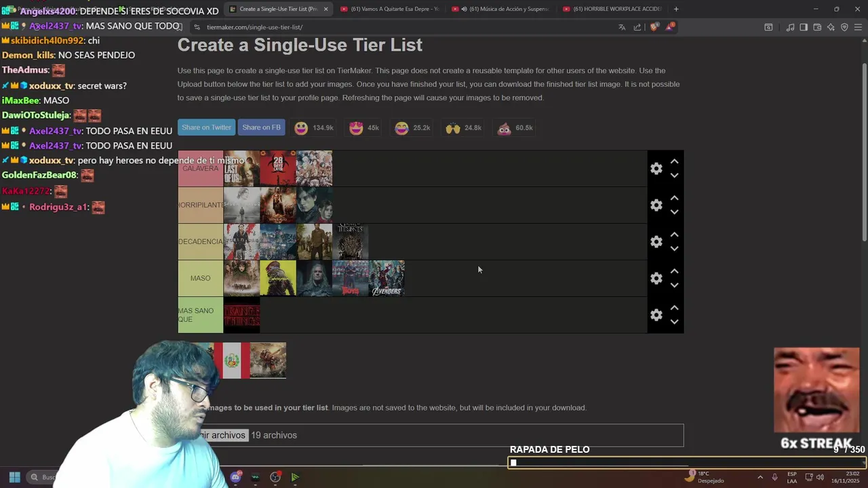Open Brave VPN shield icon
The height and width of the screenshot is (488, 868).
point(844,27)
